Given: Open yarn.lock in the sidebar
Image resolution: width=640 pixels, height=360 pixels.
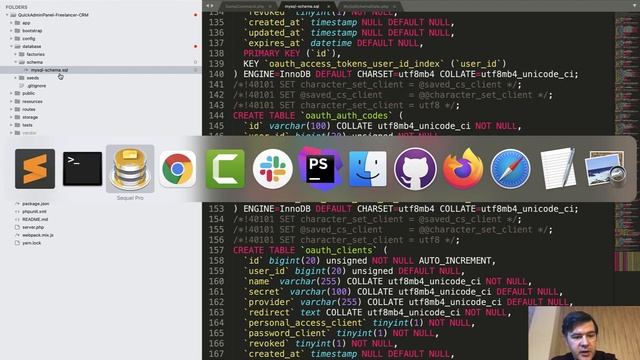Looking at the screenshot, I should (x=31, y=243).
